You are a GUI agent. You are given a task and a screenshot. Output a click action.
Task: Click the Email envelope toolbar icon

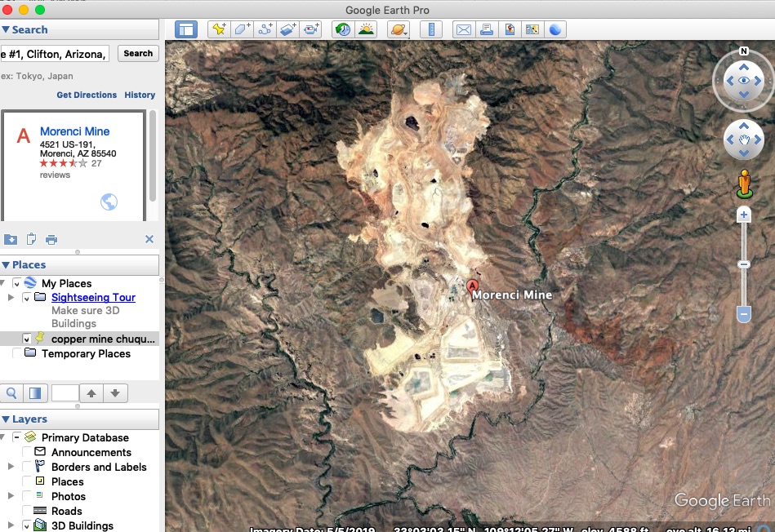(463, 29)
